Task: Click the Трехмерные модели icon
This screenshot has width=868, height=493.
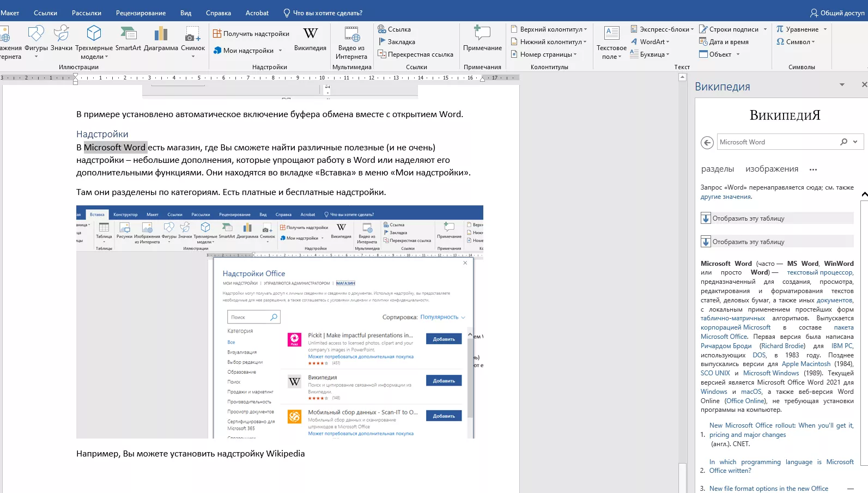Action: point(94,33)
